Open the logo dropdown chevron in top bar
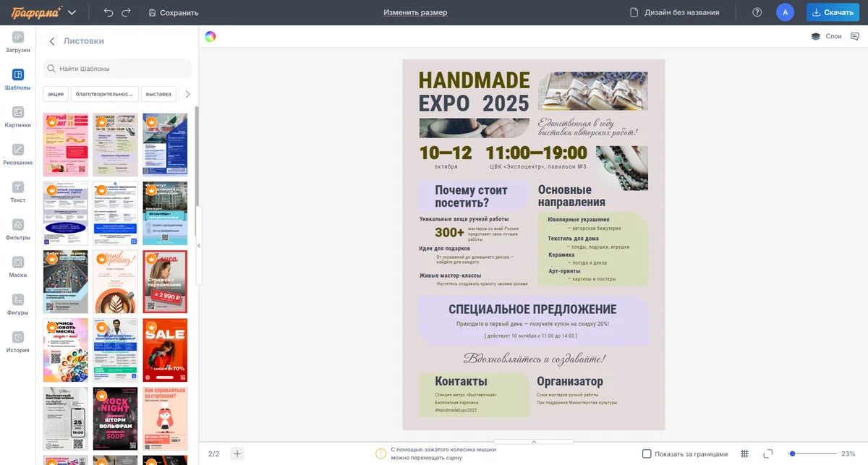 [70, 12]
